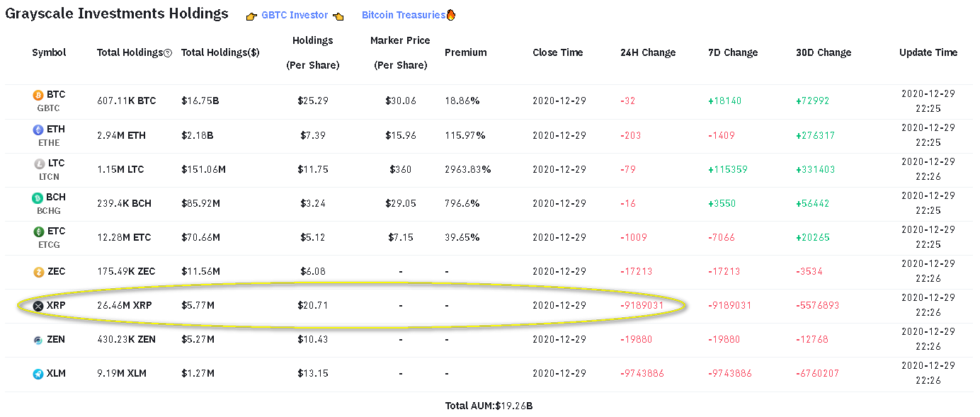
Task: Click the Ethereum Classic ETC icon
Action: (38, 232)
